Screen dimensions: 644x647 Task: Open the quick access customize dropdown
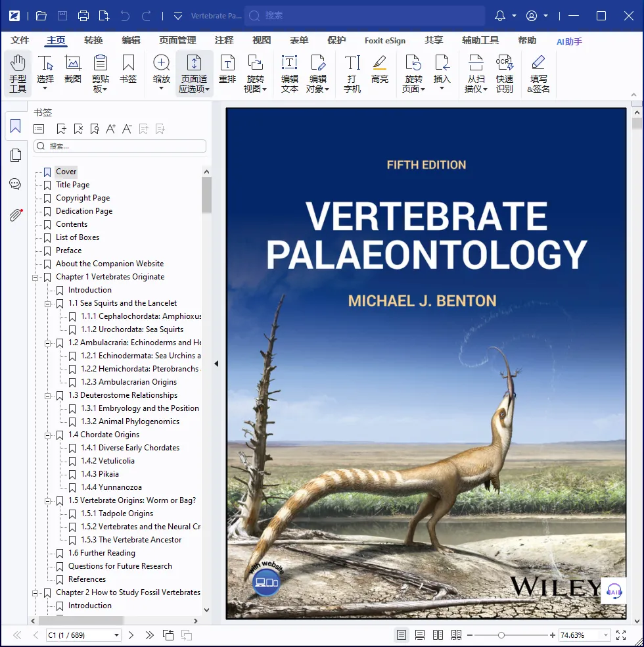click(178, 16)
